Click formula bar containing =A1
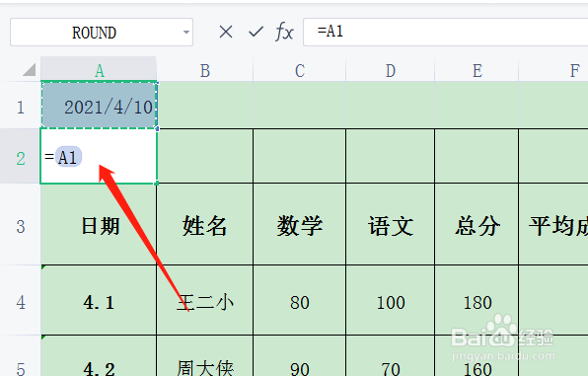 coord(445,32)
